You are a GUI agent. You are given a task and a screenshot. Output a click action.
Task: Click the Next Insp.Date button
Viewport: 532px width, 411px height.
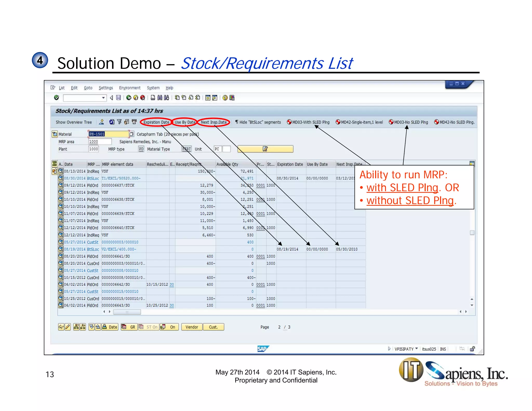tap(214, 122)
